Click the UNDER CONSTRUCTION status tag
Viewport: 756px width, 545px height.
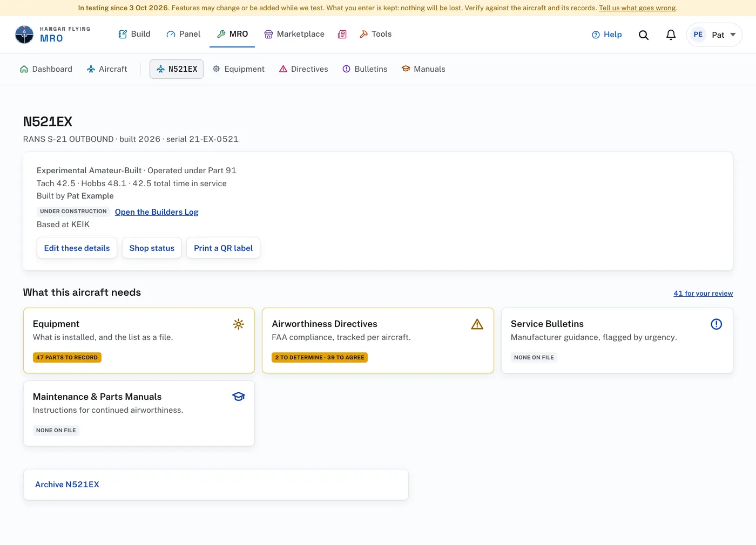tap(73, 212)
